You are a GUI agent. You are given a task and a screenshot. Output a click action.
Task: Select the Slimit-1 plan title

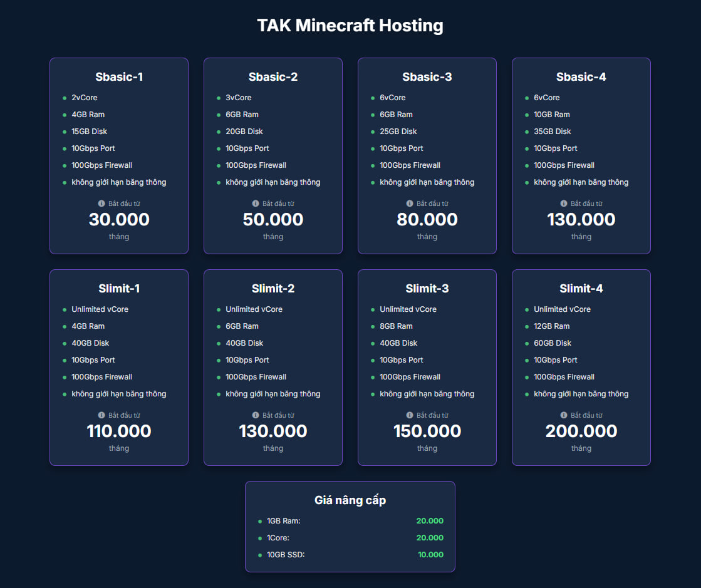pyautogui.click(x=119, y=289)
